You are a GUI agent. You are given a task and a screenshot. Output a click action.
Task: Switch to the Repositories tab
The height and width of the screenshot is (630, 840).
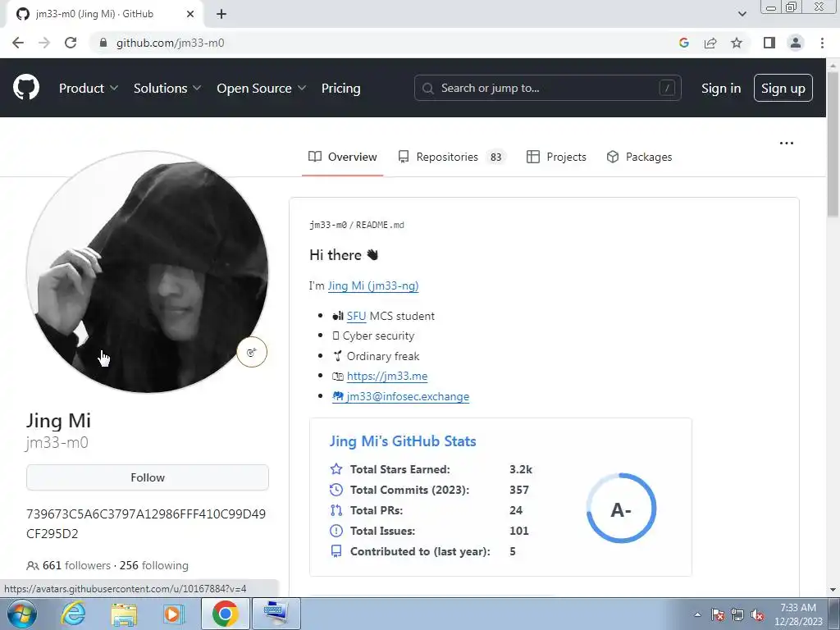tap(452, 157)
